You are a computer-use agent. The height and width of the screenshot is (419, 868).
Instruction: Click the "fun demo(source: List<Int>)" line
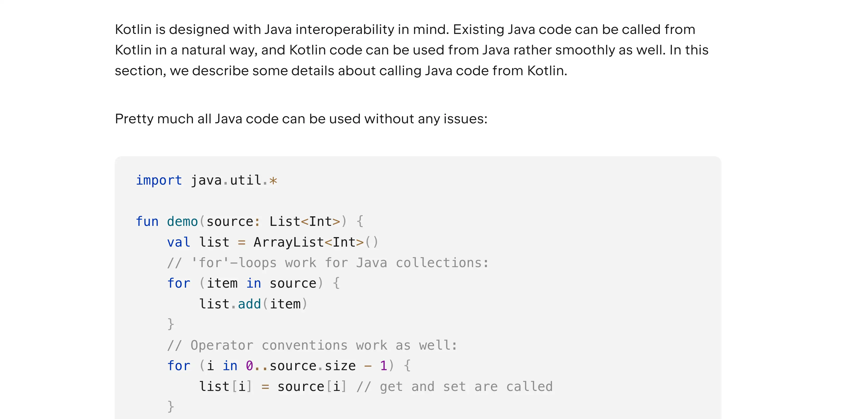[250, 222]
